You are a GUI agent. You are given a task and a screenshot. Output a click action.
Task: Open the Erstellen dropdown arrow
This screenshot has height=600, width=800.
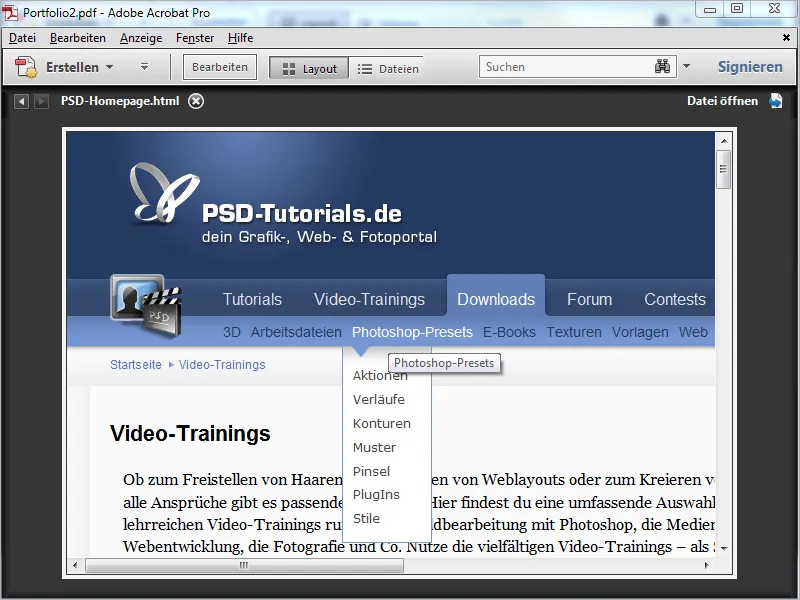109,67
